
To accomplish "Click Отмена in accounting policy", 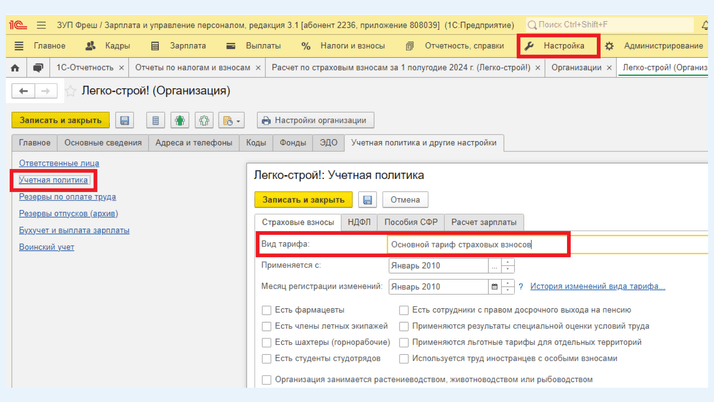I will pos(405,200).
